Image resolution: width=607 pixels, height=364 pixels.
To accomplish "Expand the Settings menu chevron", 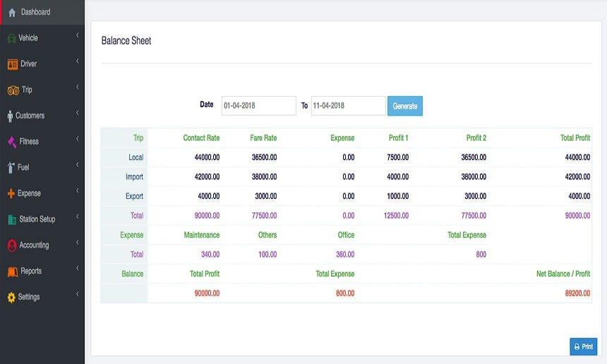I will click(x=77, y=294).
